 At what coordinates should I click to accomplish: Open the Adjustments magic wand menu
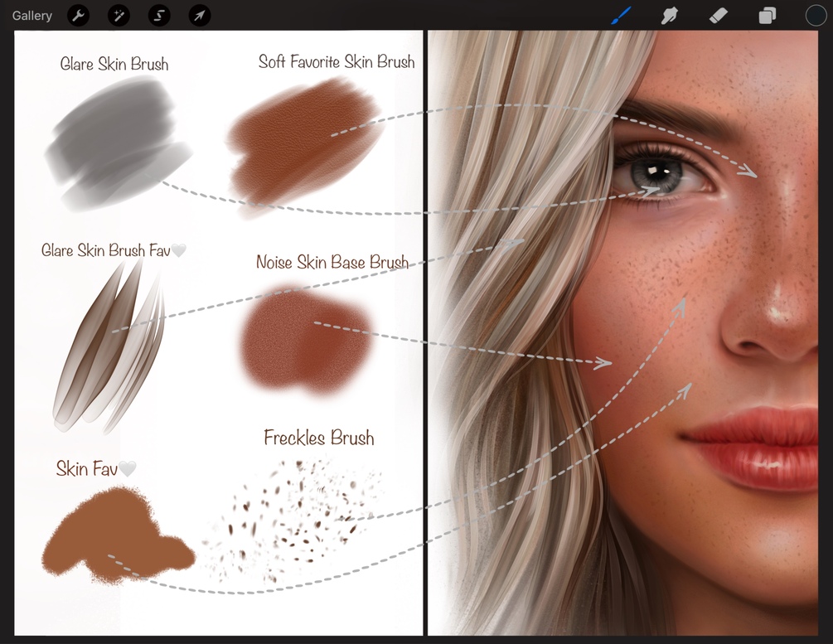tap(119, 16)
